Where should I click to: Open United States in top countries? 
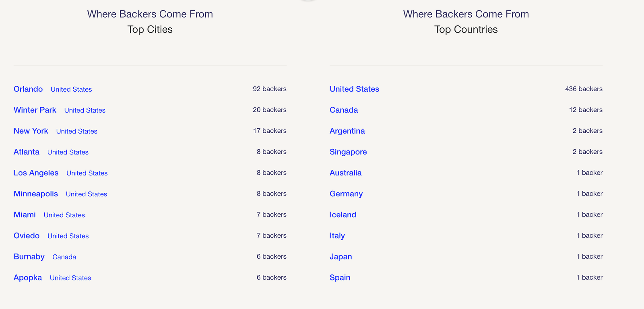354,89
